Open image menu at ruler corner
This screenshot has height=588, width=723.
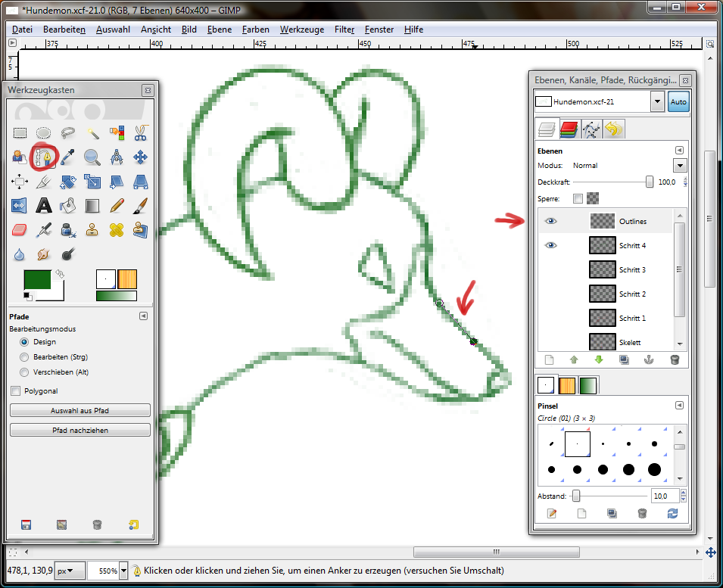12,43
